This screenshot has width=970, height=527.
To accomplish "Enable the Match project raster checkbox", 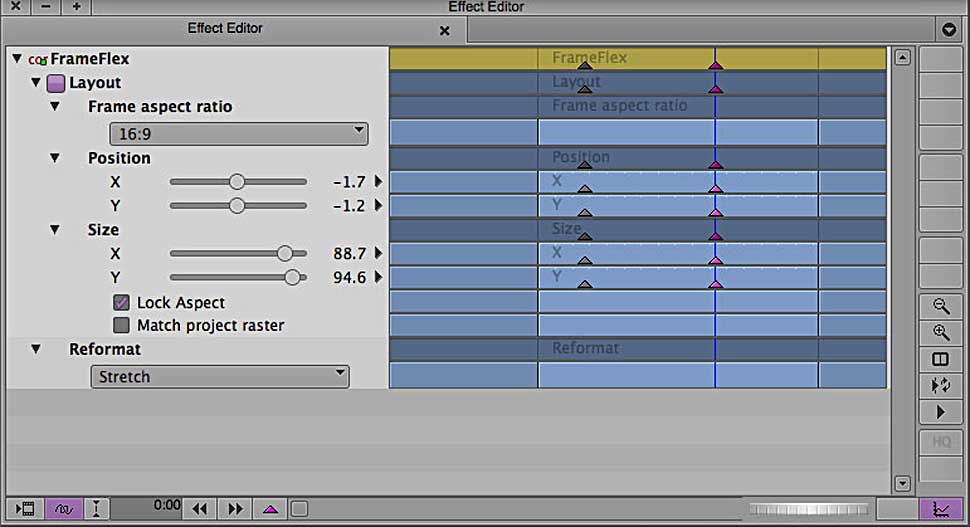I will tap(121, 325).
